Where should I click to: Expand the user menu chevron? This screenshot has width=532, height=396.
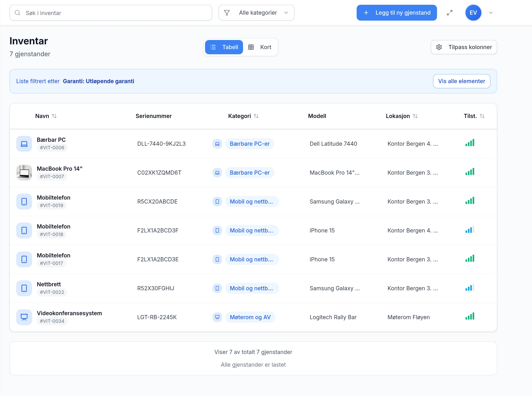491,13
